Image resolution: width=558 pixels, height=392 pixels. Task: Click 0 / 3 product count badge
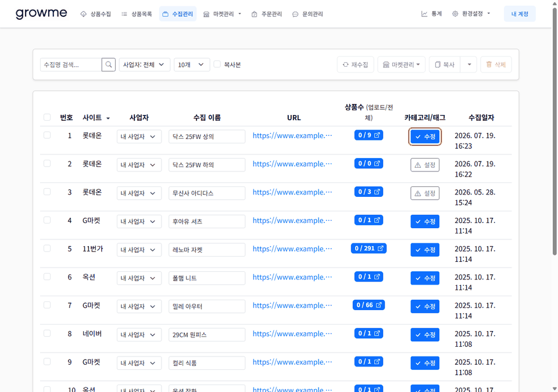369,192
